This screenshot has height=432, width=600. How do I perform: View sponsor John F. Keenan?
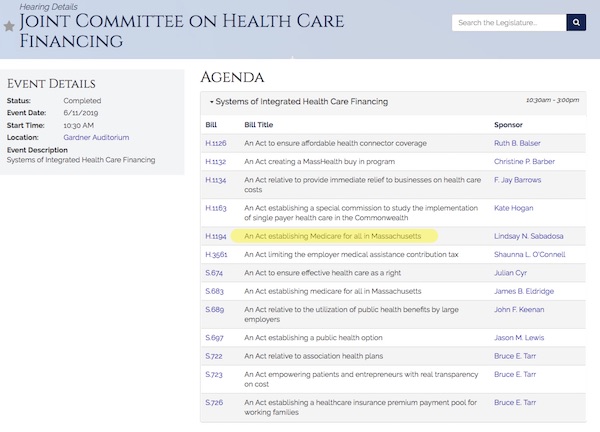tap(519, 310)
